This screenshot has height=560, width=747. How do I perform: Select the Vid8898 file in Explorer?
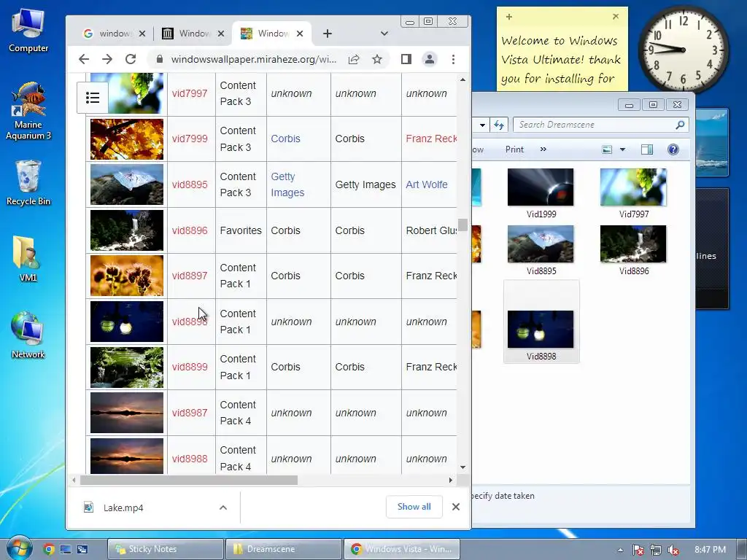click(541, 322)
